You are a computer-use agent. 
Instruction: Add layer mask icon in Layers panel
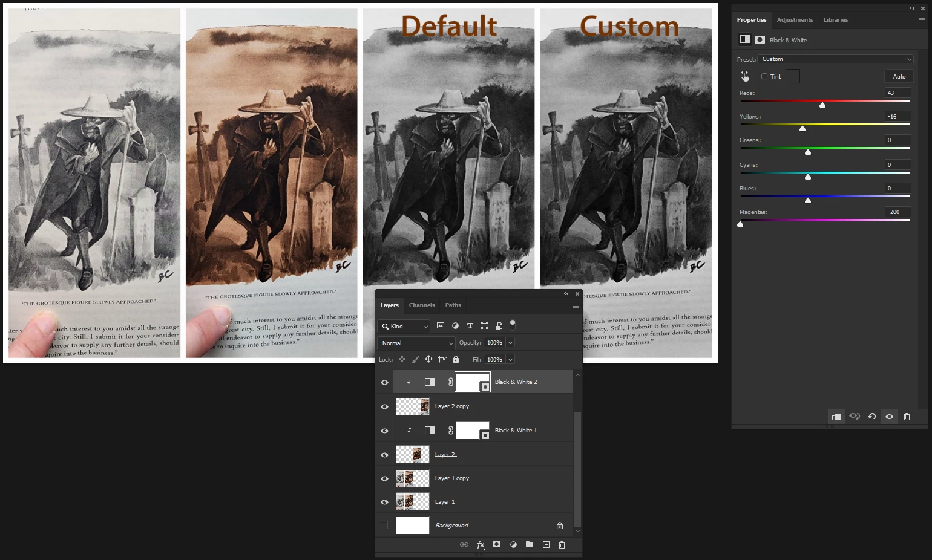pos(496,545)
